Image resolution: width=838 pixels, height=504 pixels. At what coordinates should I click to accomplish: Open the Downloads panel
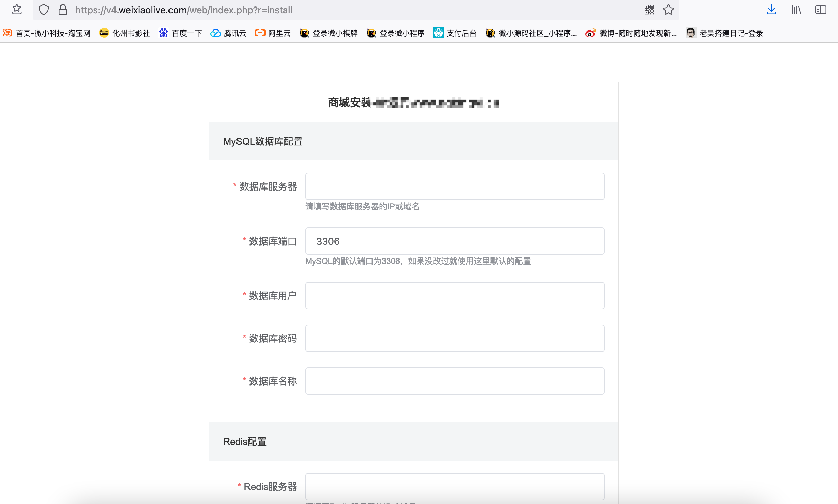tap(771, 10)
